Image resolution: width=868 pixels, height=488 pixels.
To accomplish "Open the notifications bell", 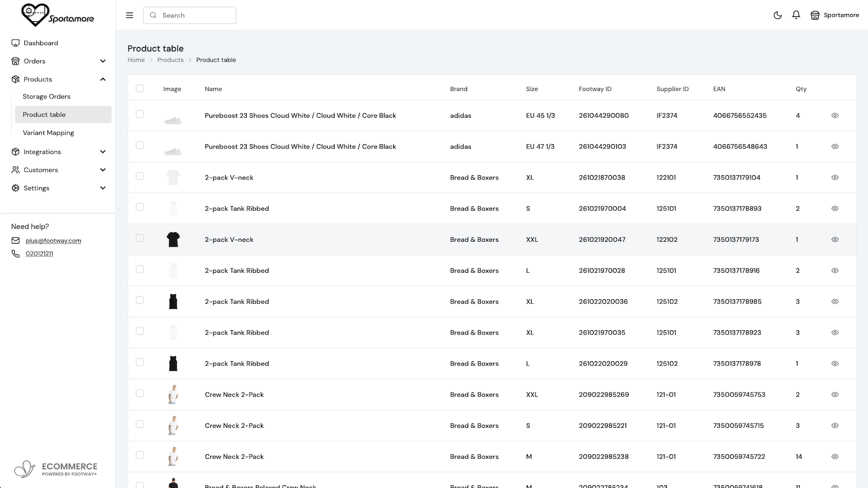I will (x=796, y=15).
